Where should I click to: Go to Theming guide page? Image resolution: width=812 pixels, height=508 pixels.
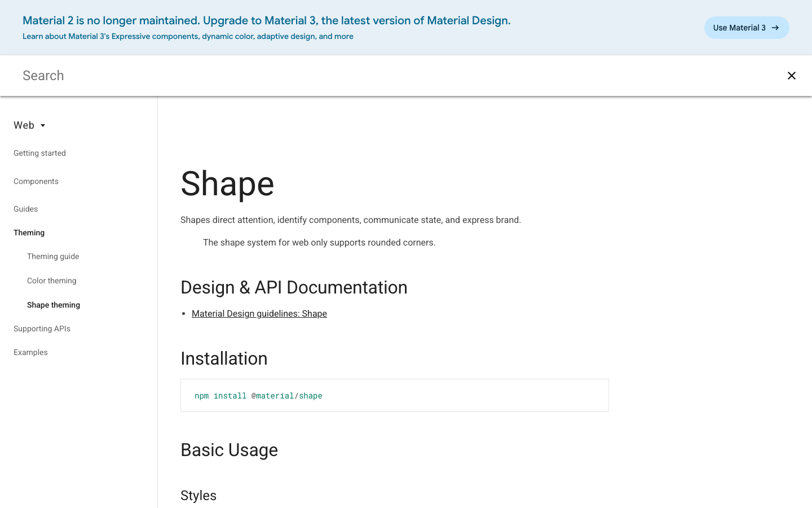click(x=53, y=256)
